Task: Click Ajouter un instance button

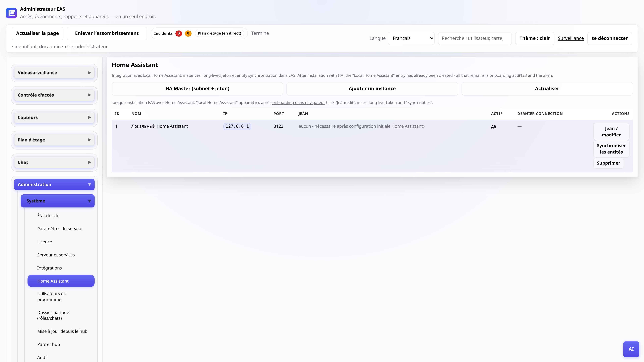Action: pos(372,88)
